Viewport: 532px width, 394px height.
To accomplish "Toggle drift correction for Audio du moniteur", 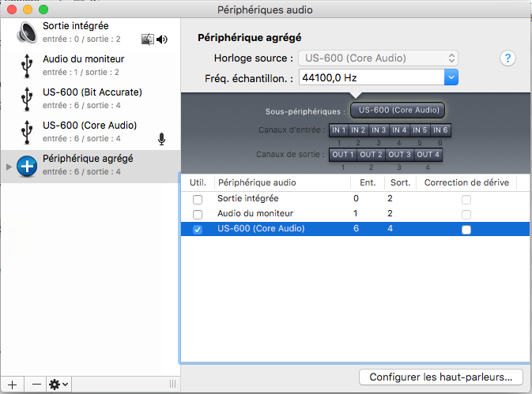I will [466, 215].
